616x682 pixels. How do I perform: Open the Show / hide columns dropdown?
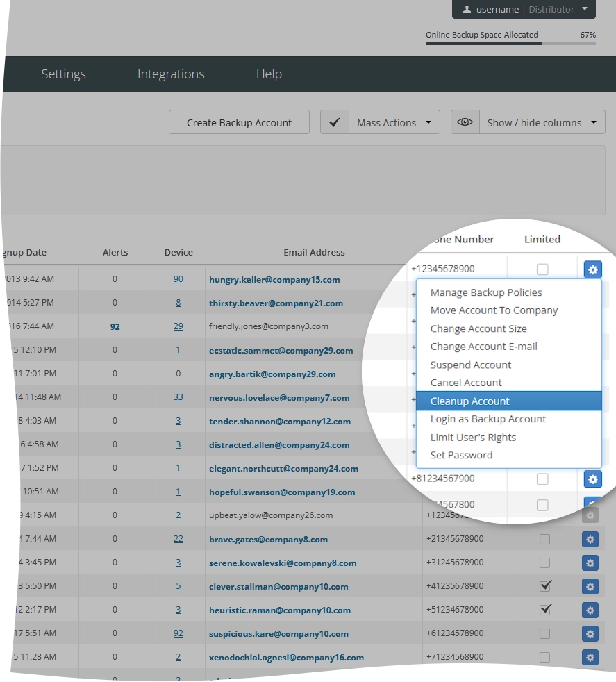(542, 122)
